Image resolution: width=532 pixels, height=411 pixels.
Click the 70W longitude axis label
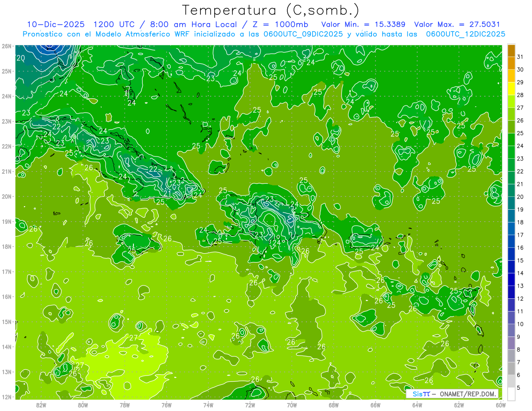292,405
